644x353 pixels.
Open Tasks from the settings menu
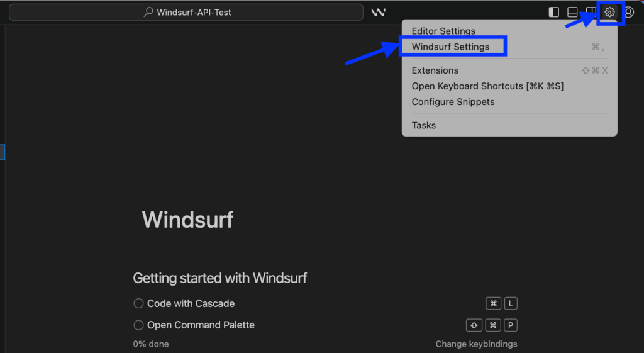click(424, 125)
